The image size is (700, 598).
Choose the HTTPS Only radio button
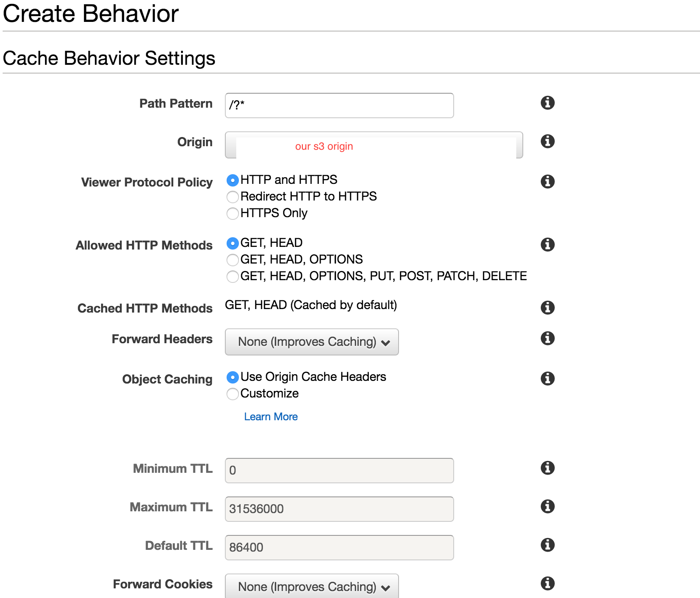pos(233,214)
